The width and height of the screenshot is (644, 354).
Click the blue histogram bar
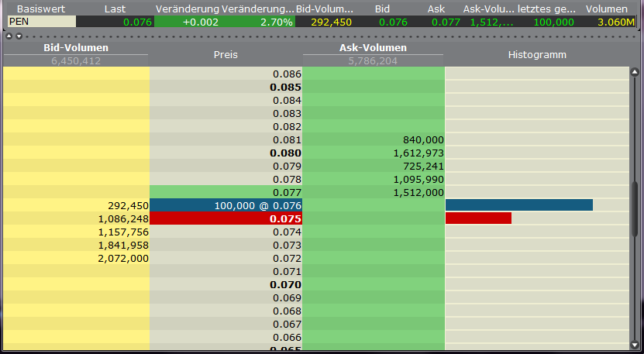pos(518,205)
